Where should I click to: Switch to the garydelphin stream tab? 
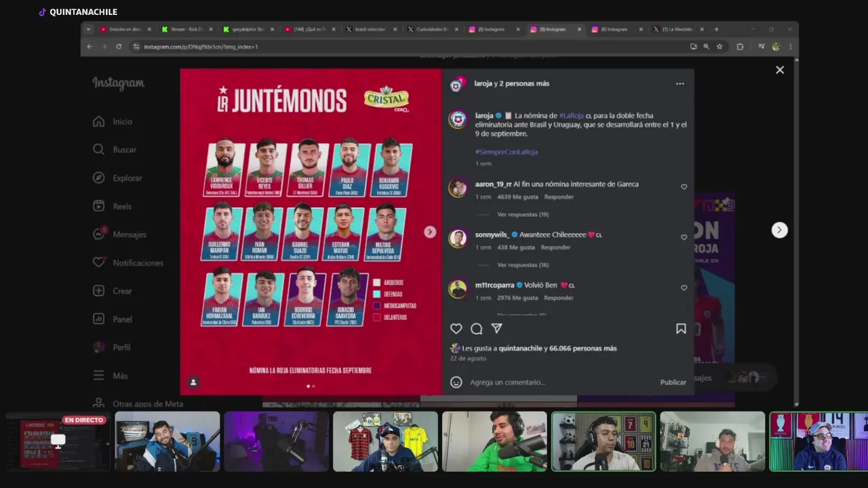[248, 29]
